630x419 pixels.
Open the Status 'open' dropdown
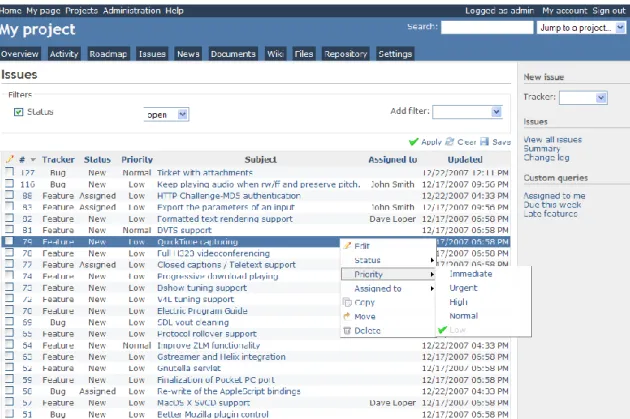[x=166, y=114]
